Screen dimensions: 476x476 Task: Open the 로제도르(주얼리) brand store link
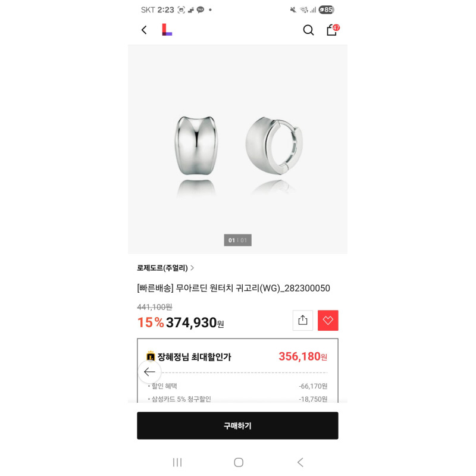coord(162,268)
